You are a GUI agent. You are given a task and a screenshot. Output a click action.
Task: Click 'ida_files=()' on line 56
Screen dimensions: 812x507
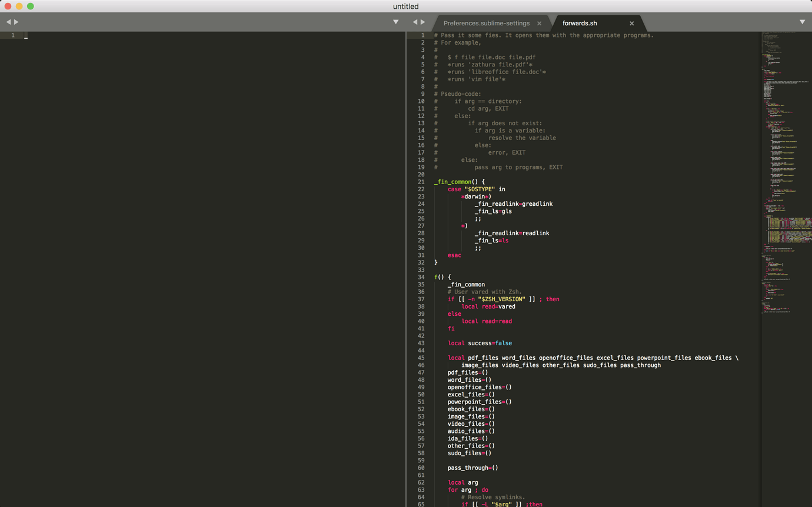click(x=468, y=438)
